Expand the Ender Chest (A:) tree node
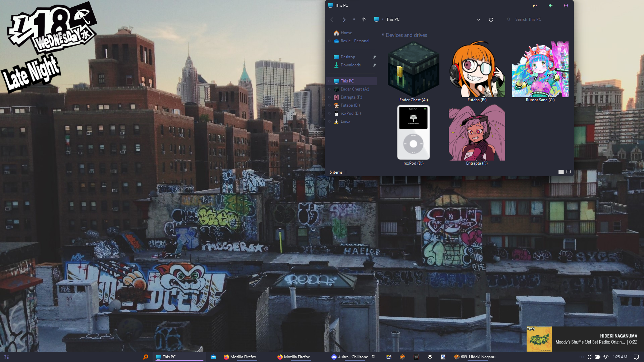 pos(329,89)
